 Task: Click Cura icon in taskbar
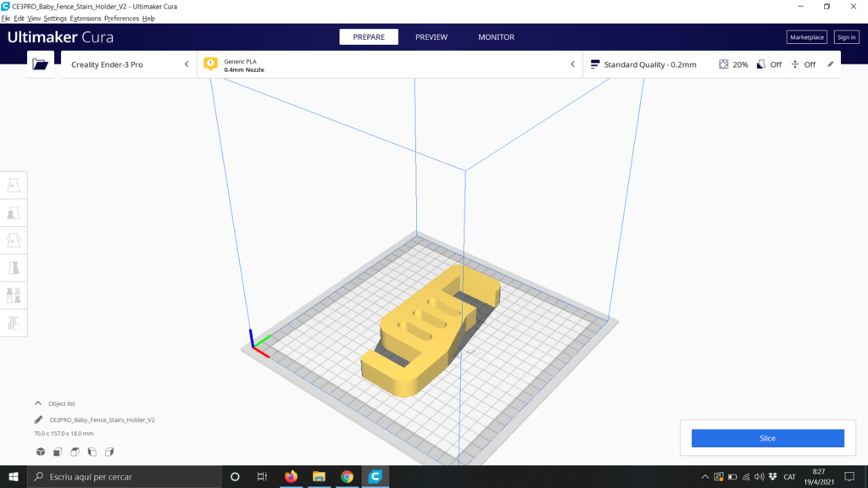376,476
